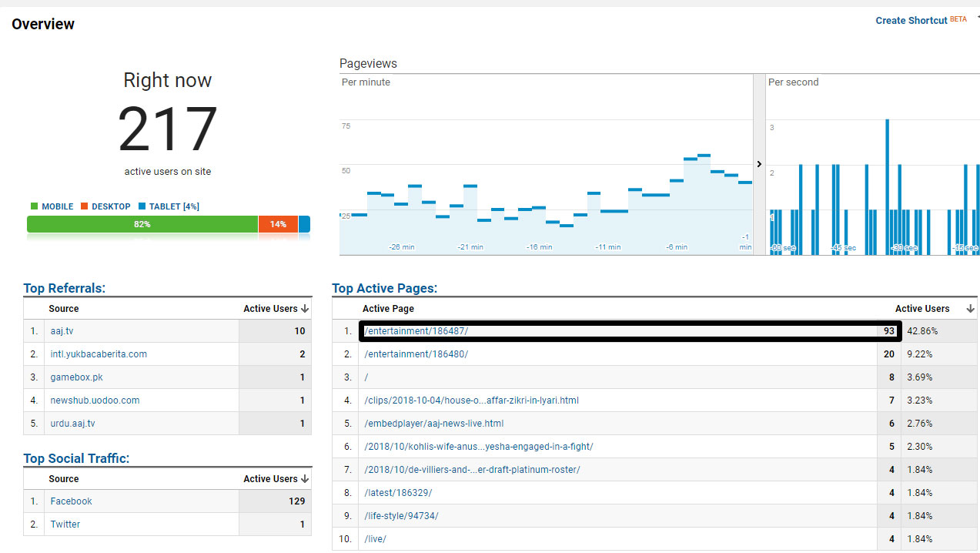
Task: Open intl.yukbacaberita.com referral link
Action: (99, 354)
